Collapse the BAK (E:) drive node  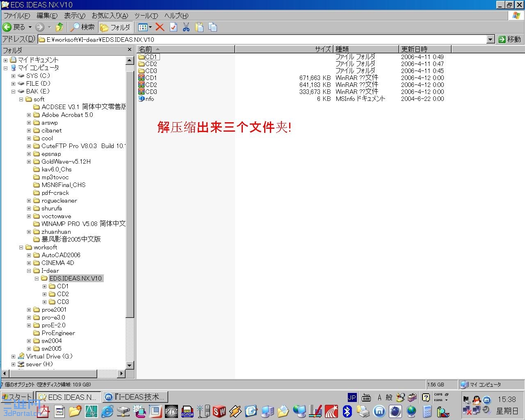click(13, 91)
